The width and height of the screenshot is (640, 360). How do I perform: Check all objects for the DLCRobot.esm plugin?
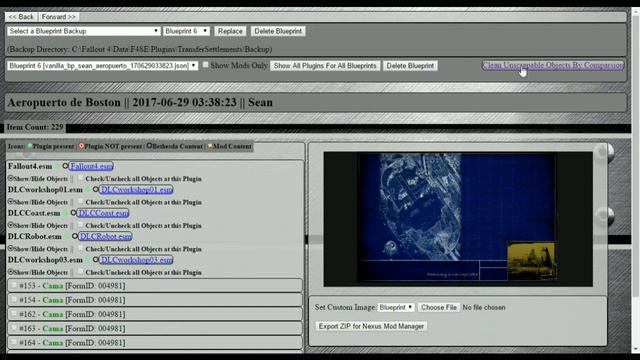(x=80, y=248)
